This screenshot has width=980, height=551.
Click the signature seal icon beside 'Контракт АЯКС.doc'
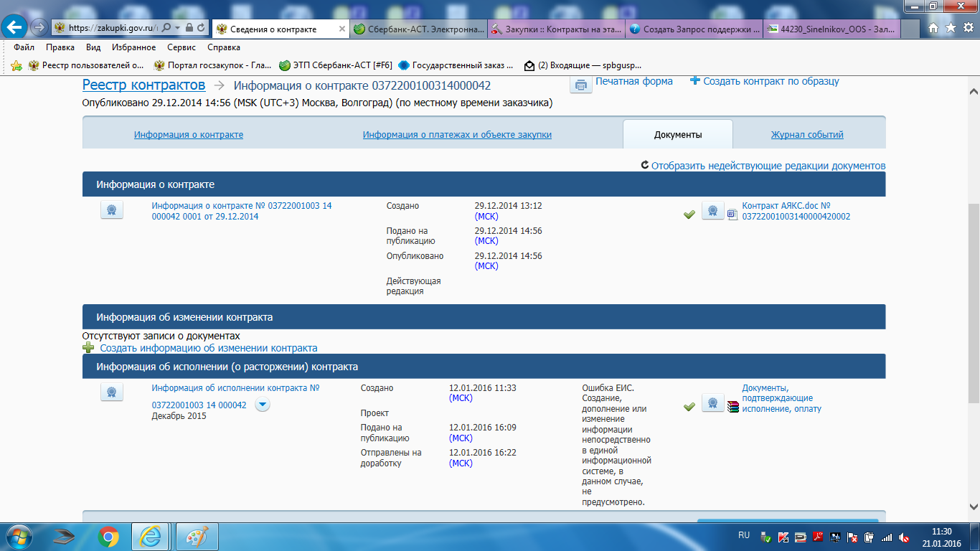coord(712,210)
